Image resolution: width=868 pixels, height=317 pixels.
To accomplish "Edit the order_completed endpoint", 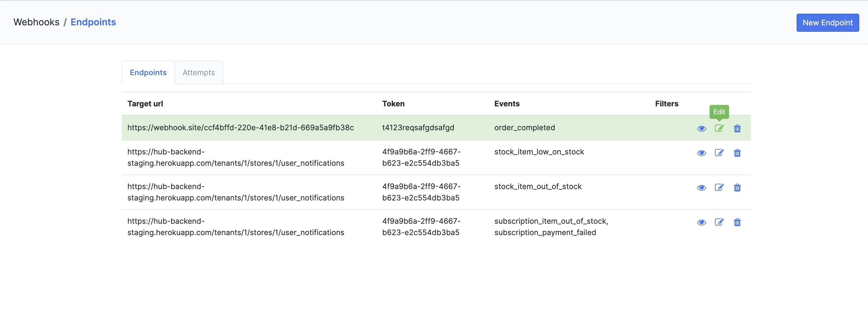I will tap(719, 128).
